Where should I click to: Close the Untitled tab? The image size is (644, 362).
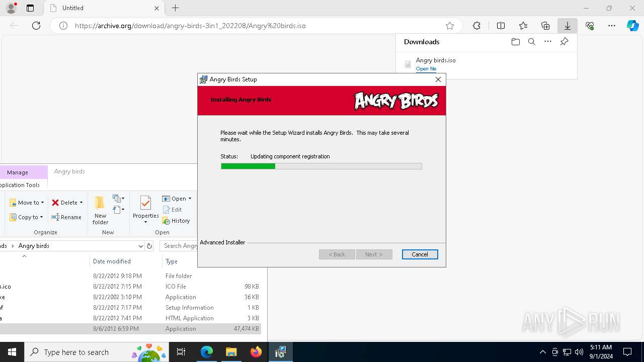[156, 8]
